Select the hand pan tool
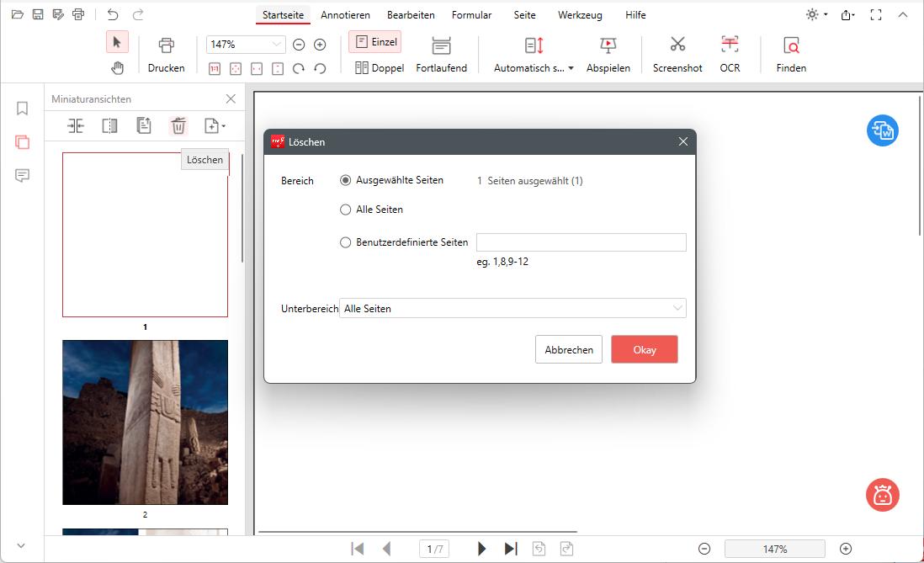Image resolution: width=924 pixels, height=563 pixels. pyautogui.click(x=117, y=68)
